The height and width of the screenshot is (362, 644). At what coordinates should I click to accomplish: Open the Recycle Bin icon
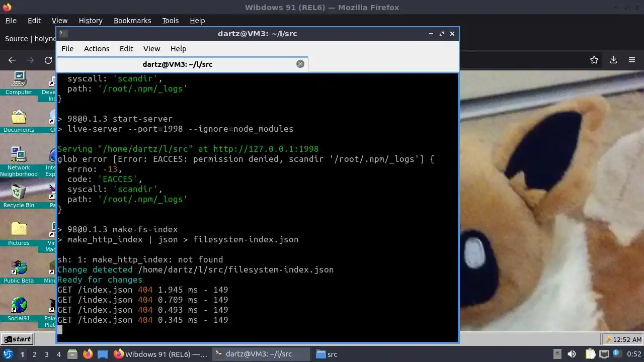(x=19, y=196)
